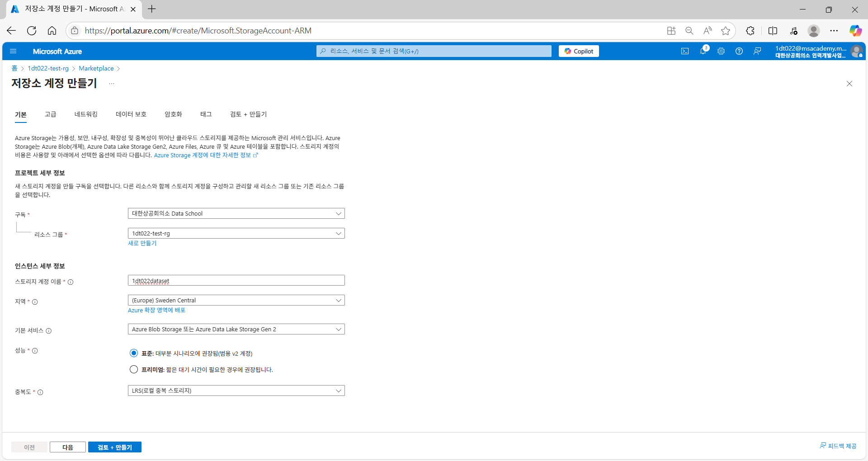The image size is (868, 461).
Task: Go to the browser home page
Action: click(52, 31)
